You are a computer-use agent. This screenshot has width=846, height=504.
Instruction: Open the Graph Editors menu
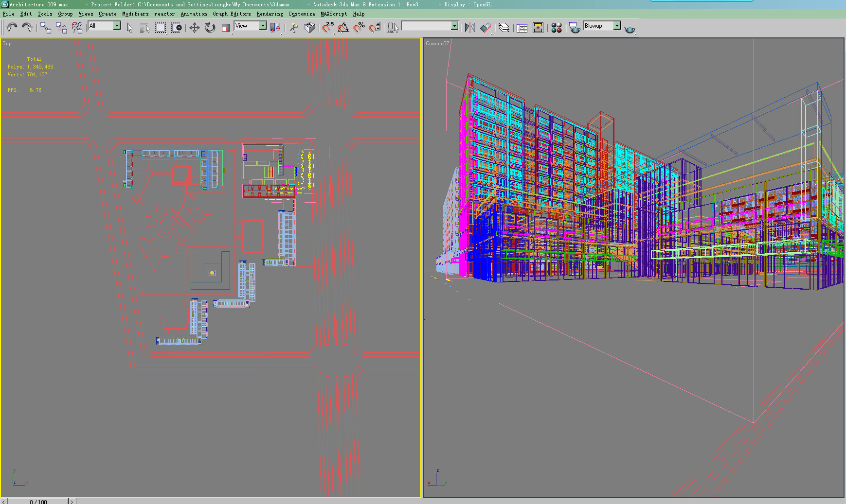coord(232,14)
